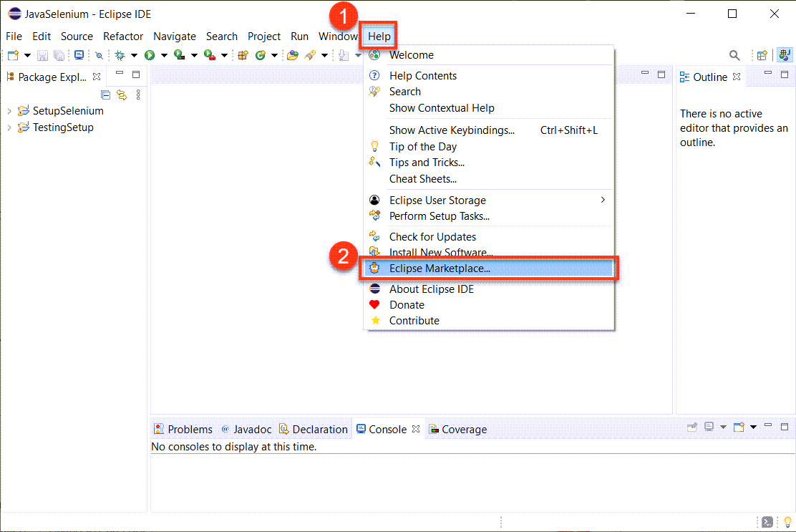Screen dimensions: 796x532
Task: Click the Open Type folder icon
Action: click(x=292, y=55)
